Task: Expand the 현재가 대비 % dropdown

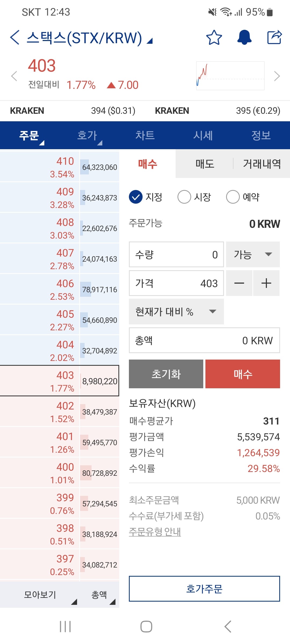Action: 176,312
